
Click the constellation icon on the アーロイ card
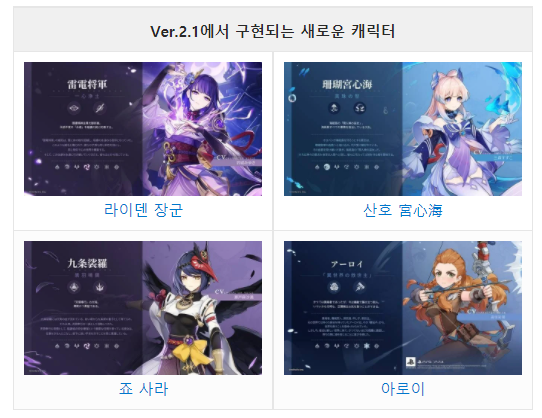(x=334, y=287)
